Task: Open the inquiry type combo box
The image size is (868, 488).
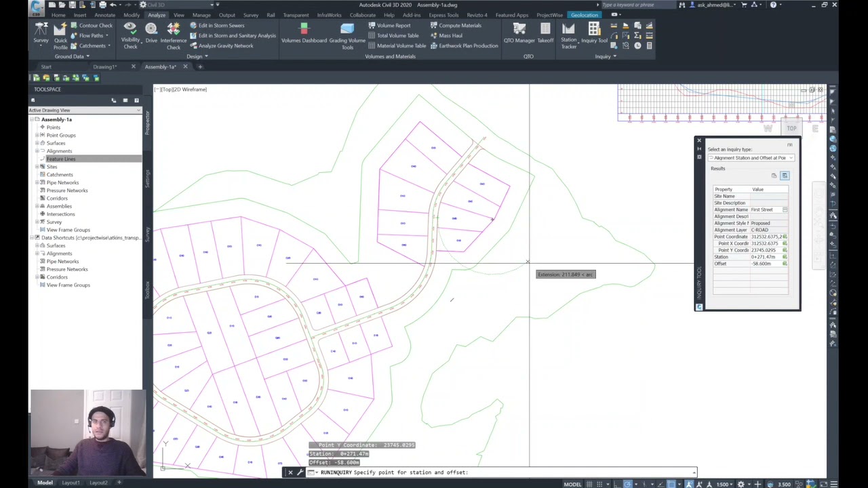Action: [751, 158]
